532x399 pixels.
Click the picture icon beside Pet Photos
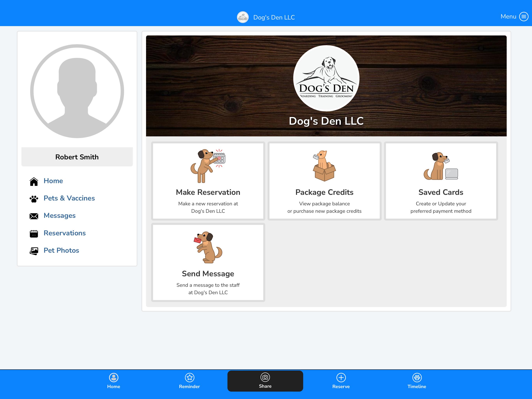tap(34, 251)
